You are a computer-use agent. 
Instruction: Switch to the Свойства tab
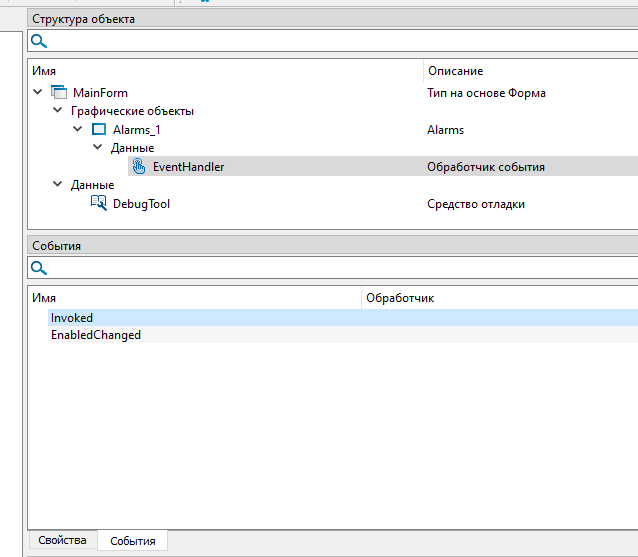pyautogui.click(x=62, y=541)
